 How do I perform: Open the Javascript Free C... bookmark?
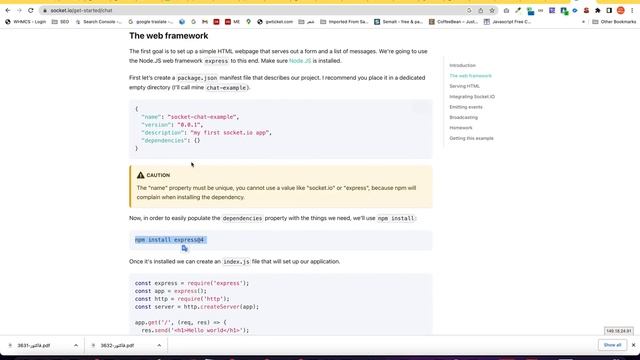click(x=507, y=22)
